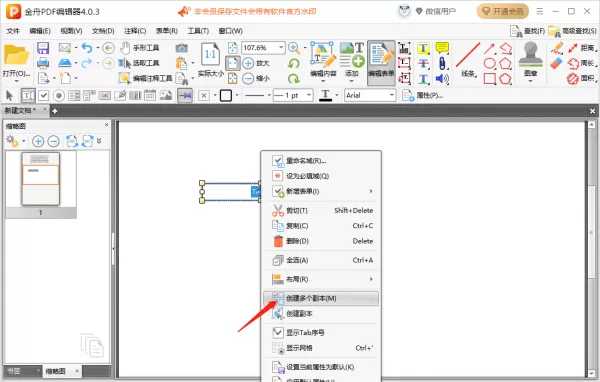
Task: Select the list box form tool
Action: click(x=74, y=95)
